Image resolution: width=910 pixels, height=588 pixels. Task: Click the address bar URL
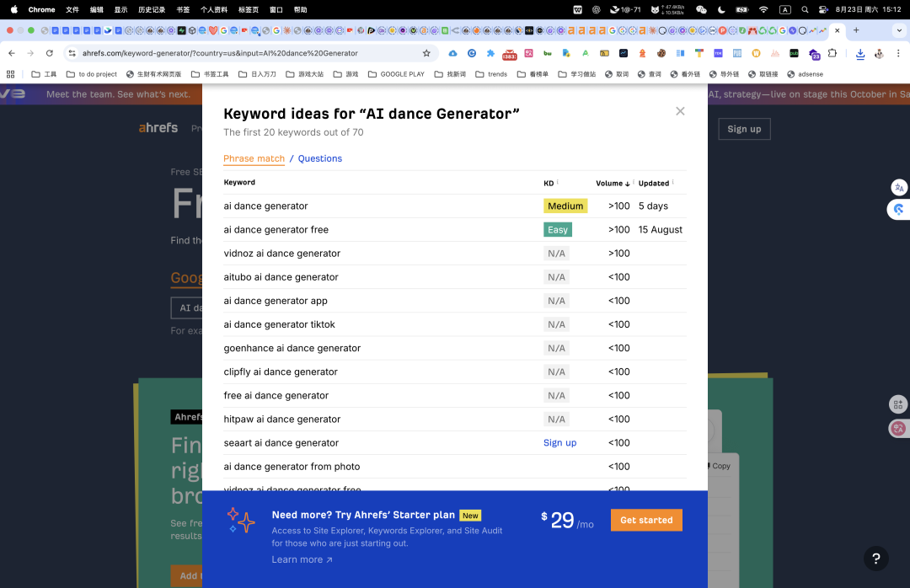(219, 53)
